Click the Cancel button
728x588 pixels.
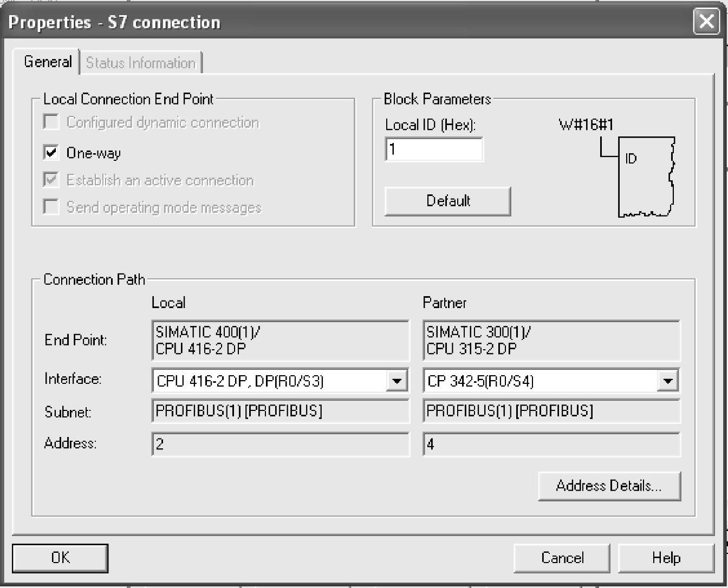(x=562, y=558)
